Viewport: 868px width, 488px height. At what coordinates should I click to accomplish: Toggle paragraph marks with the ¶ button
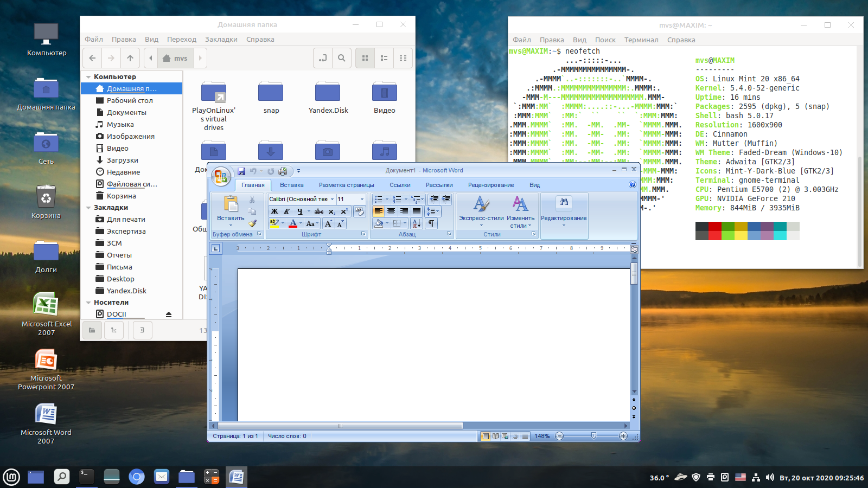(431, 223)
